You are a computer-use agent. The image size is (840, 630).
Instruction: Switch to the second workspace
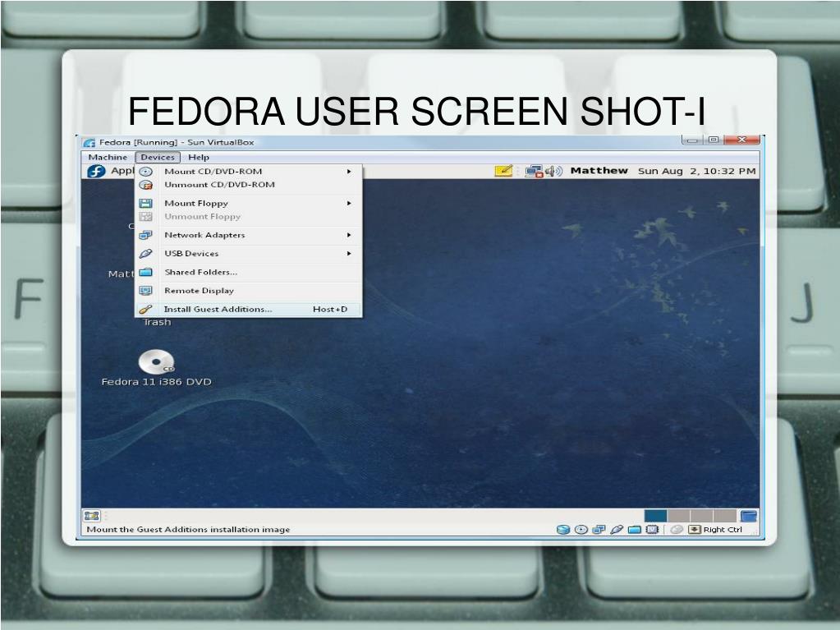tap(678, 515)
